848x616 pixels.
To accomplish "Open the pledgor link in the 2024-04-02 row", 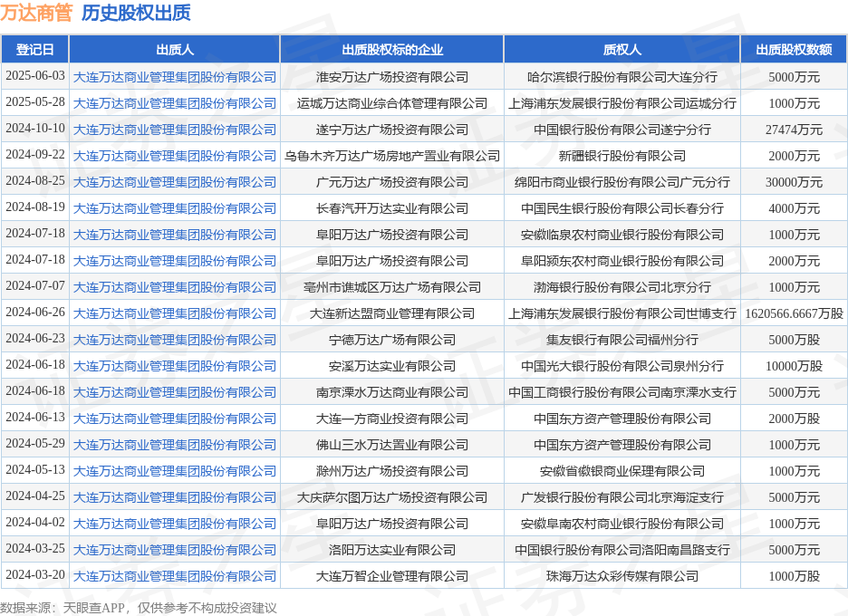I will 175,524.
